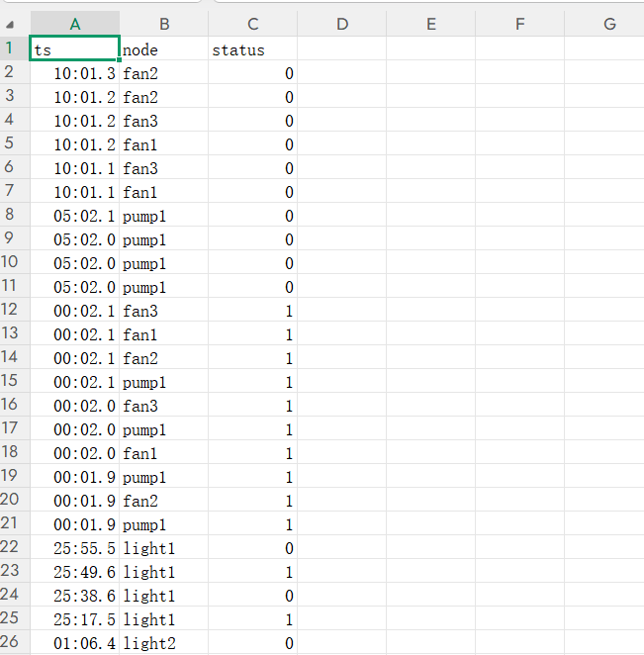Select column D header
The height and width of the screenshot is (655, 644).
(342, 25)
